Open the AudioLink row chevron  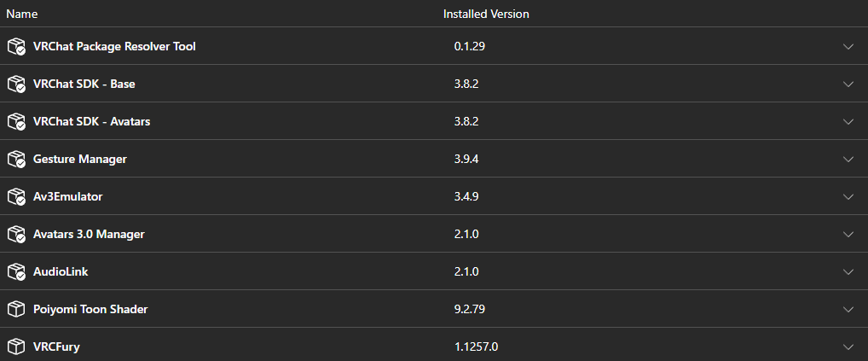pos(848,272)
